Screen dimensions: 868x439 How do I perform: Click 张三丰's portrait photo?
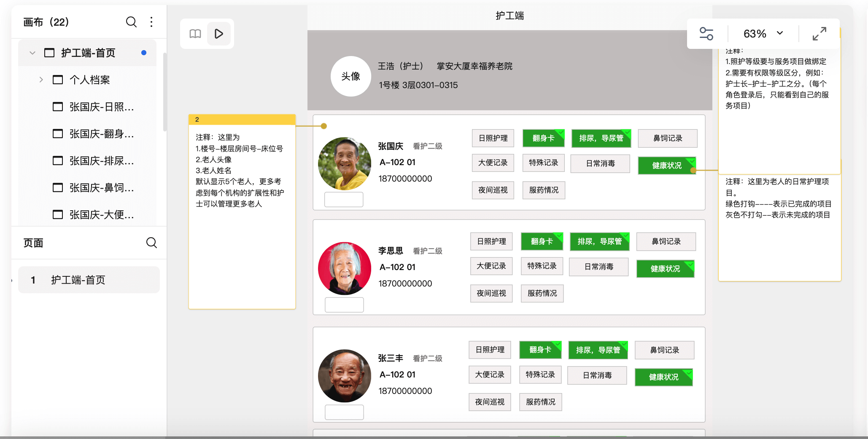click(x=345, y=376)
